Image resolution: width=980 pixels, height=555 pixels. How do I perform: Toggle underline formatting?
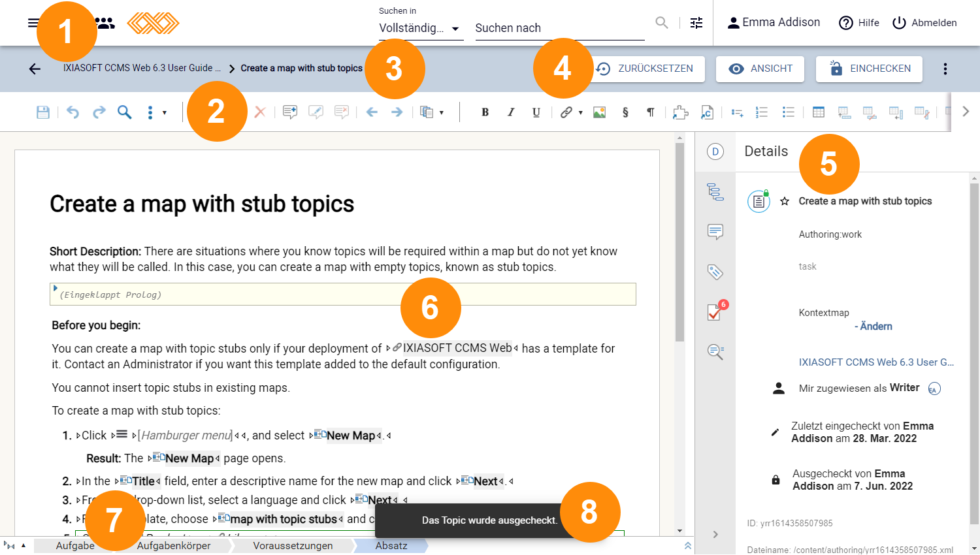click(536, 112)
